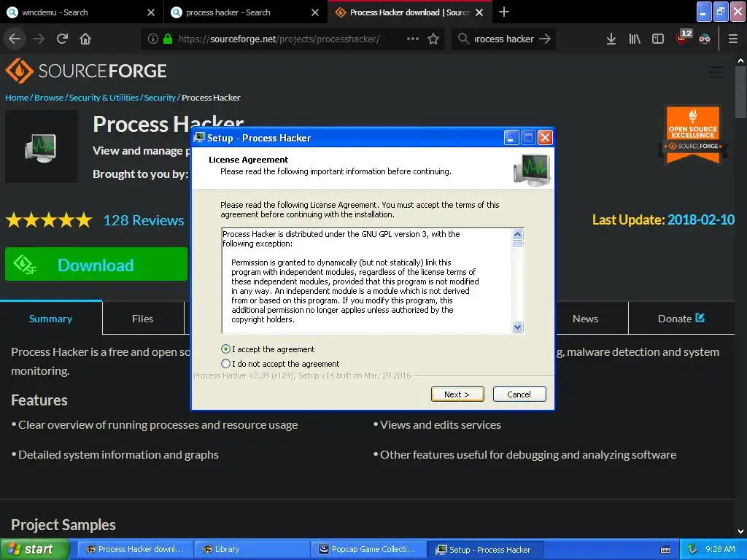
Task: Open the Windows start menu
Action: 34,549
